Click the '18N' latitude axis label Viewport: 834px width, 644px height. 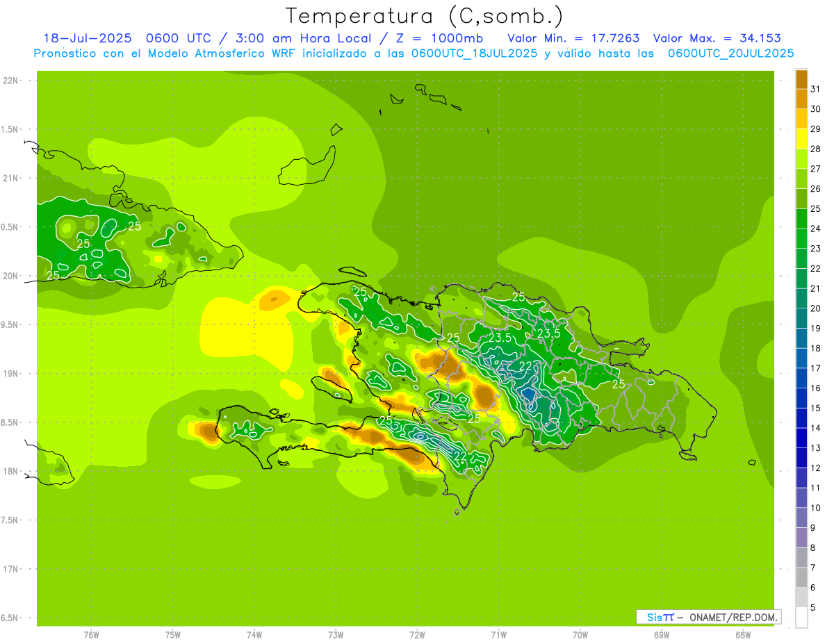point(10,472)
